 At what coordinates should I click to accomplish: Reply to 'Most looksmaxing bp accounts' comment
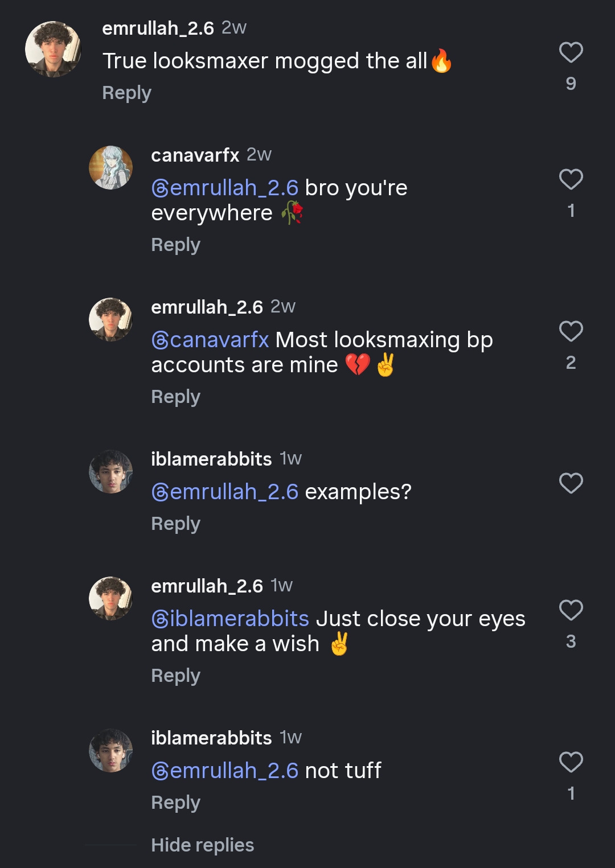(175, 397)
